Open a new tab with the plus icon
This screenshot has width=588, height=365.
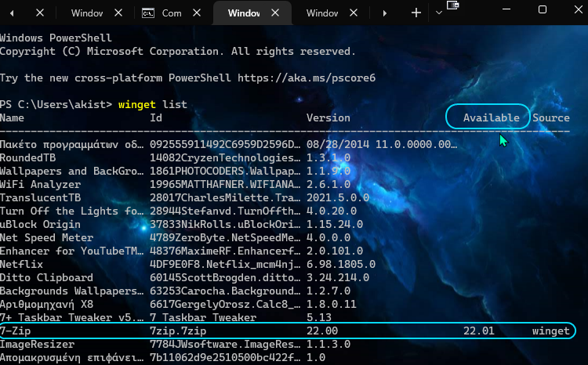416,13
